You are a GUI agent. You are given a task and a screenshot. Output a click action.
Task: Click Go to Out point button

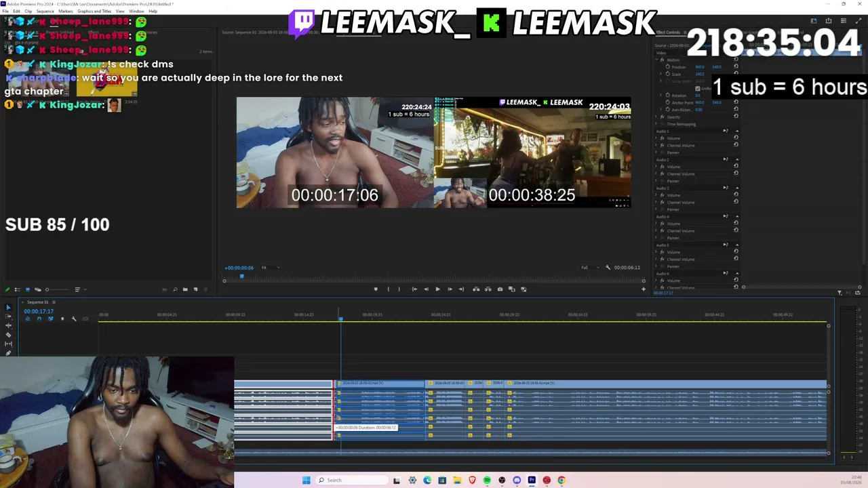(x=461, y=289)
